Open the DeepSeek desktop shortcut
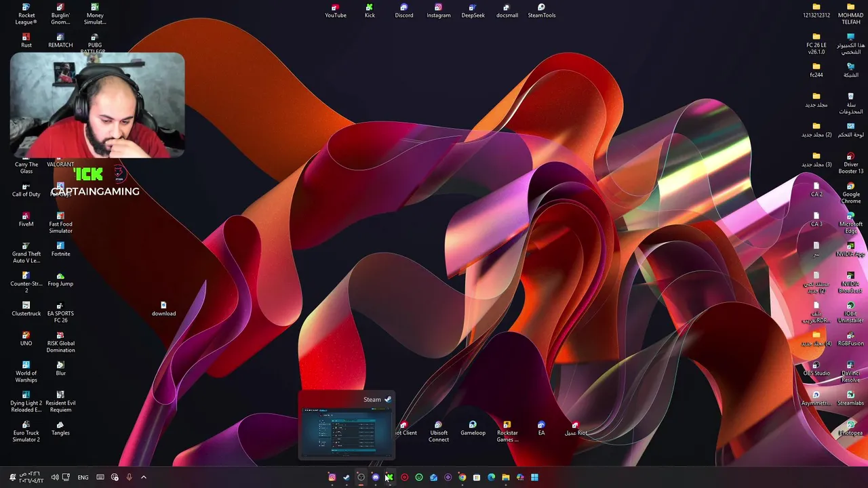The height and width of the screenshot is (488, 868). (473, 10)
